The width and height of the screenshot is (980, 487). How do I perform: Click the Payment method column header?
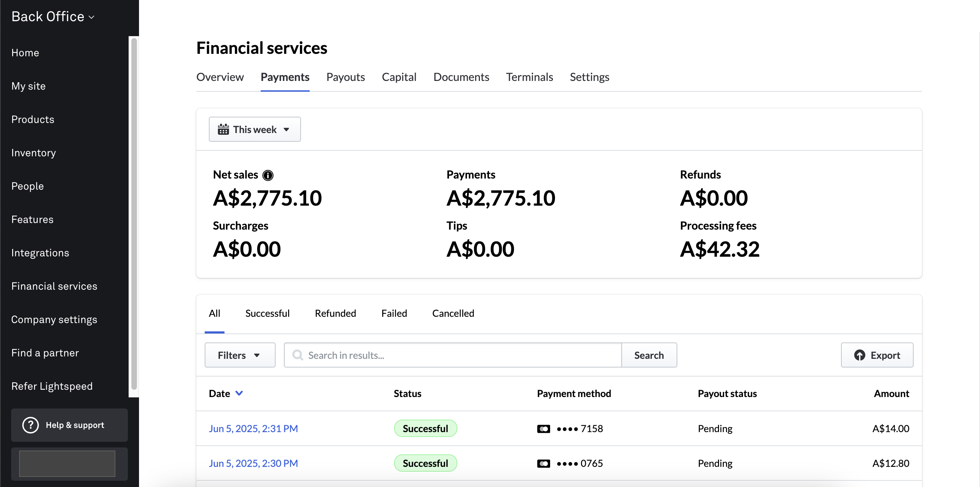pyautogui.click(x=574, y=394)
